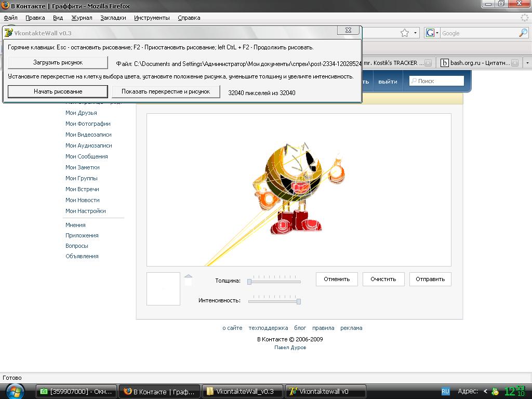Click Начать рисование button
Image resolution: width=532 pixels, height=399 pixels.
click(x=58, y=91)
